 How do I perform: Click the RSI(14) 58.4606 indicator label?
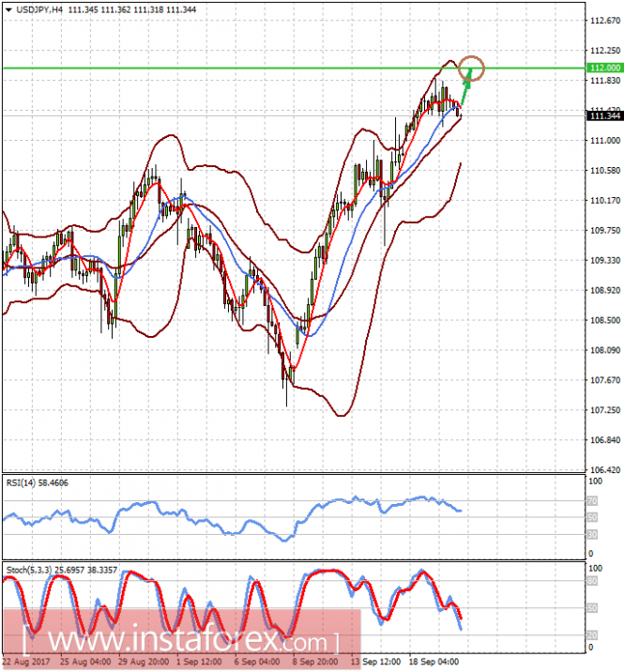tap(37, 483)
